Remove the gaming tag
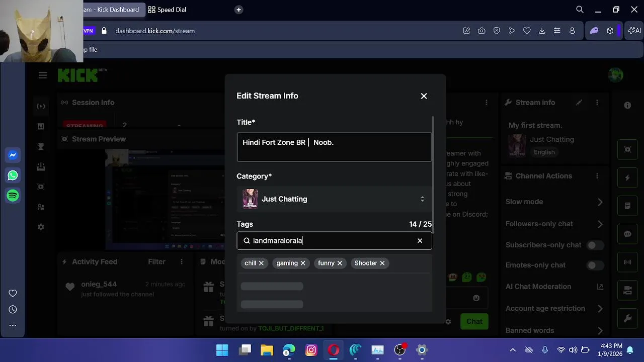 (x=302, y=263)
